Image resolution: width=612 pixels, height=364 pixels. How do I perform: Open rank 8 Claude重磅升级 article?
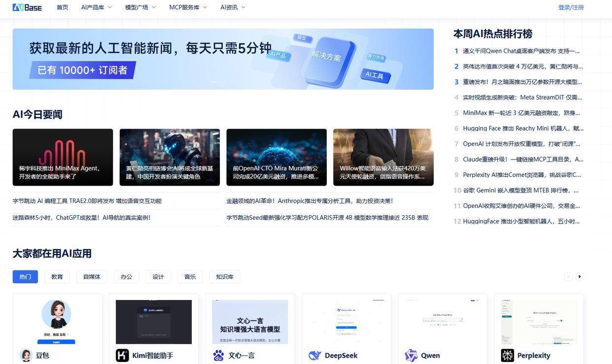(x=523, y=160)
